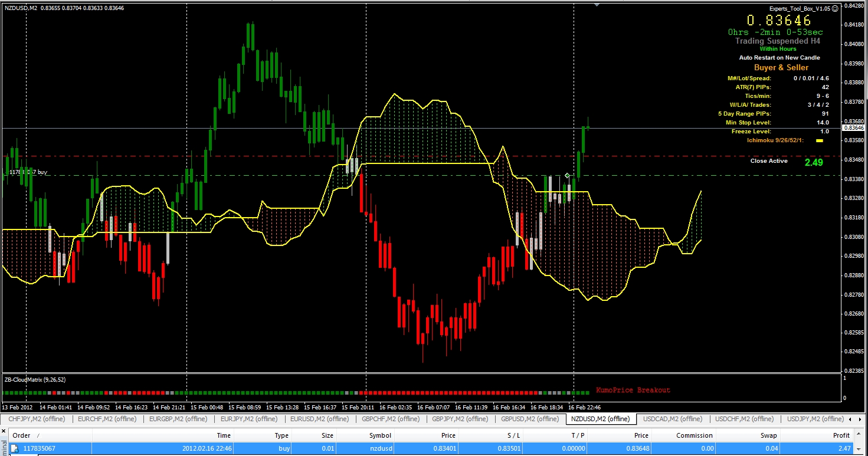Click the swap value 0.04
Image resolution: width=868 pixels, height=456 pixels.
pos(772,448)
